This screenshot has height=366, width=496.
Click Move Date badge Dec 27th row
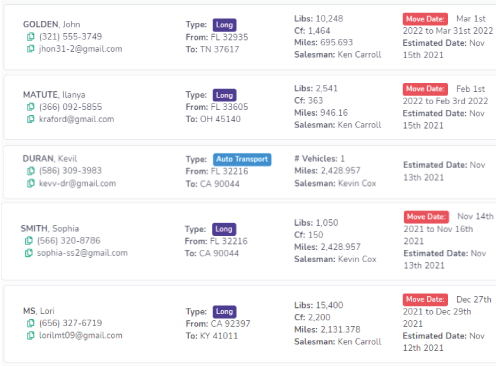[x=425, y=299]
